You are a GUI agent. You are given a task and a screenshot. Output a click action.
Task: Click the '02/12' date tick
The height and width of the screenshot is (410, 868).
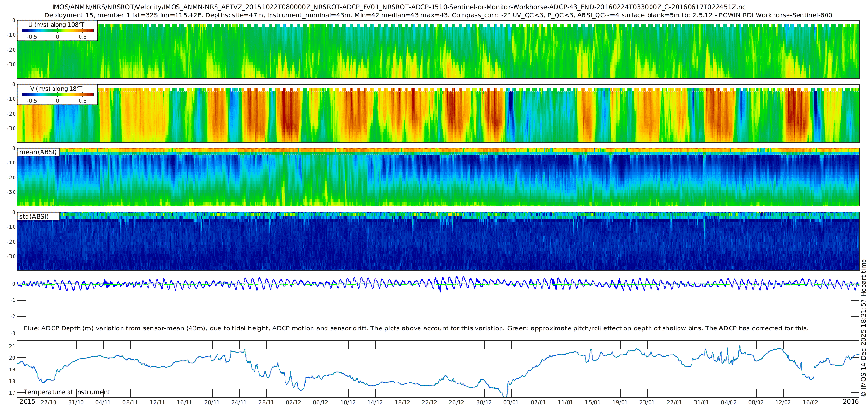294,403
